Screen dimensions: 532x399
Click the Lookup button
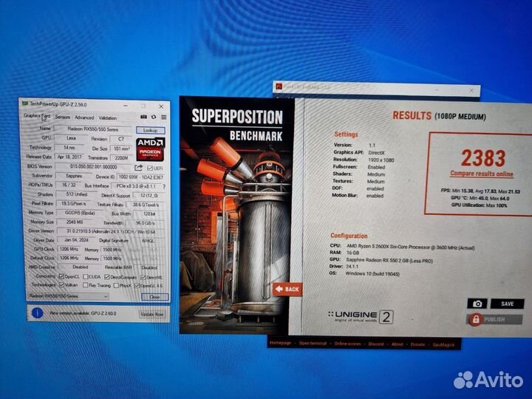pos(150,130)
